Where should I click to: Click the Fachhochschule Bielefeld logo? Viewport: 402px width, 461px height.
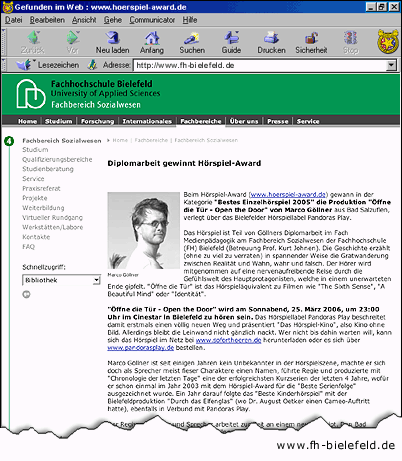[x=31, y=94]
